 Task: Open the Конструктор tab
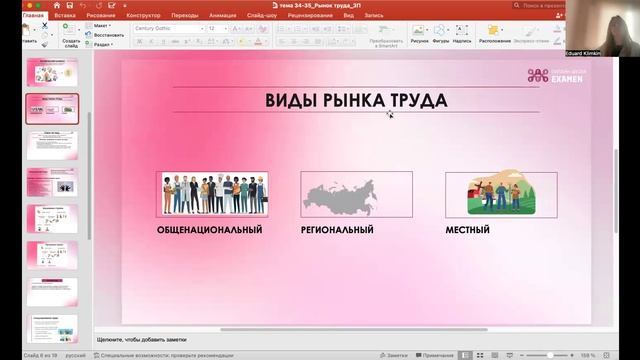[x=143, y=16]
